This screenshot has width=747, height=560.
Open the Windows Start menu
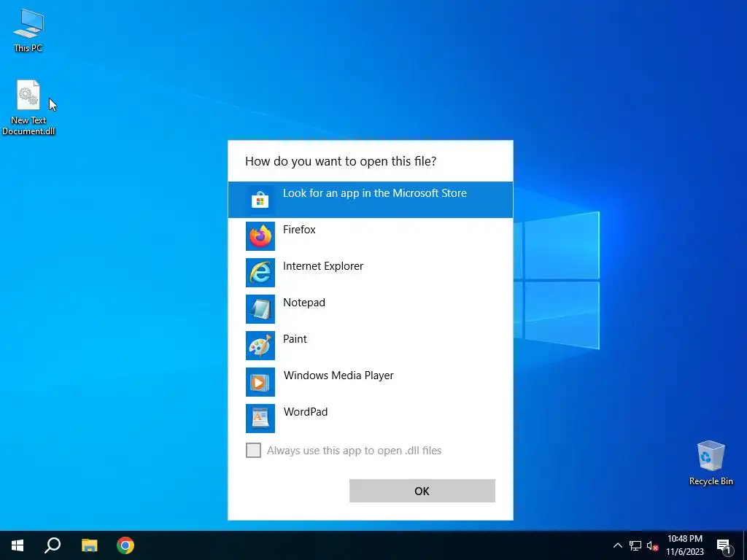pos(18,545)
